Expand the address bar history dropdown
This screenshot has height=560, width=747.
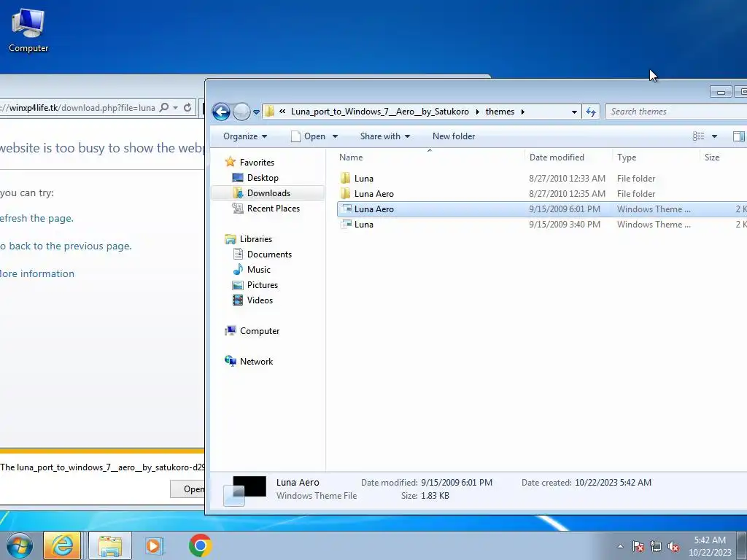[x=574, y=112]
